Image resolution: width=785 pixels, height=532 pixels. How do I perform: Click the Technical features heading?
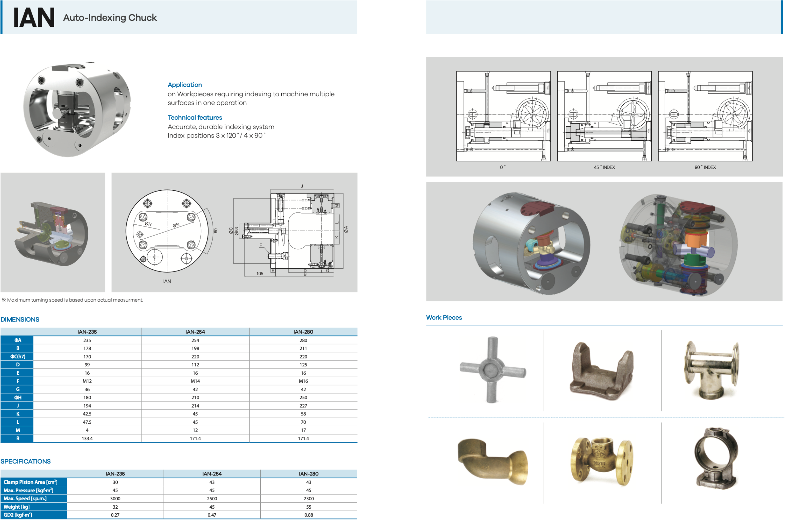[x=194, y=118]
